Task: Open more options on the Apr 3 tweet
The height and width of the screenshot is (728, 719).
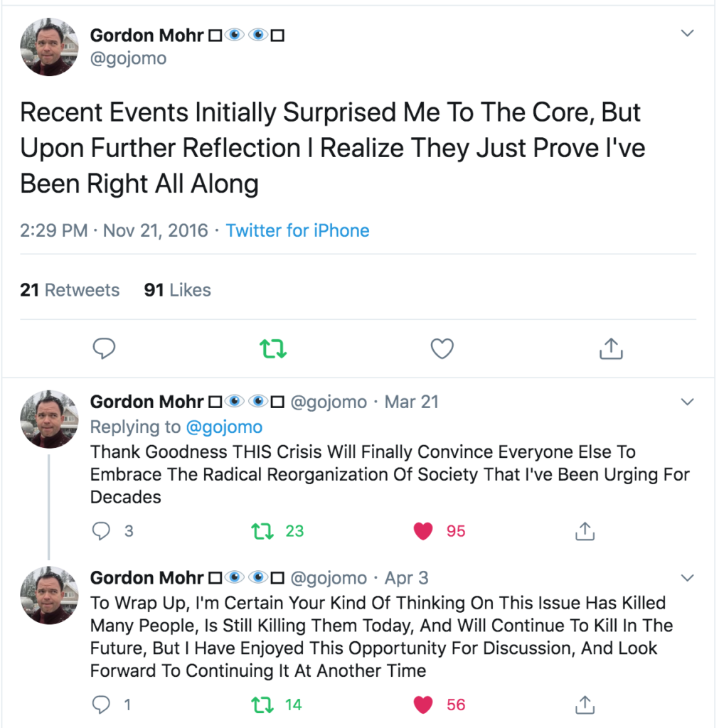Action: [x=687, y=577]
